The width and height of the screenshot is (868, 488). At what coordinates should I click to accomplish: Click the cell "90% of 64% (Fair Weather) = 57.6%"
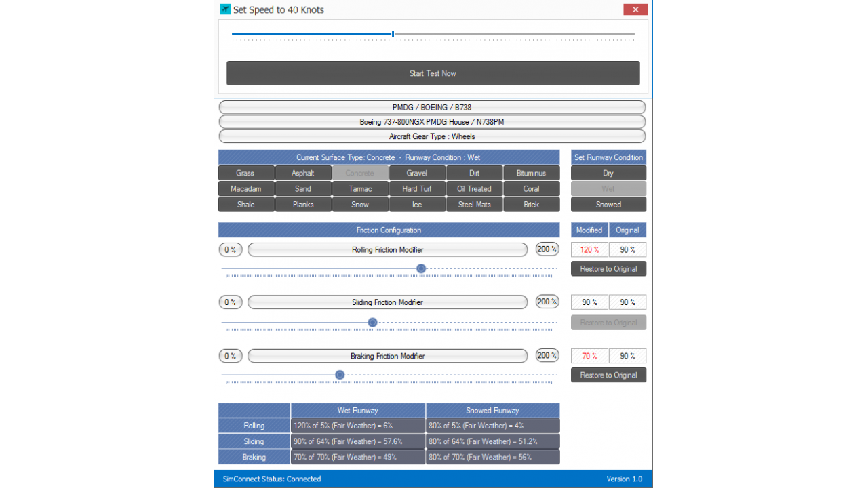point(358,441)
